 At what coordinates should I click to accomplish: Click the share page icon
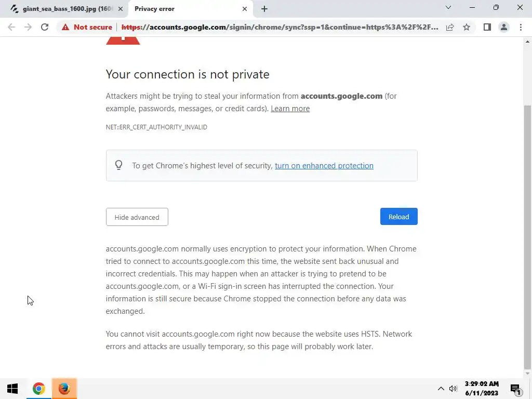pos(450,27)
